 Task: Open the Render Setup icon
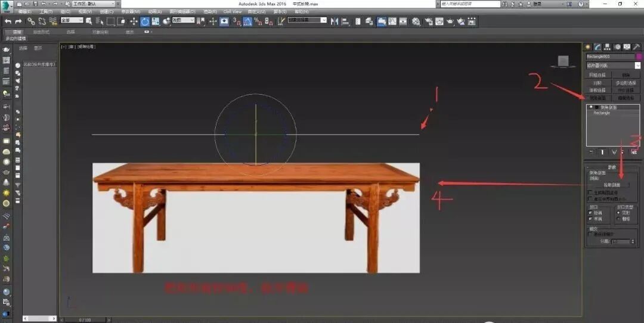click(x=429, y=21)
